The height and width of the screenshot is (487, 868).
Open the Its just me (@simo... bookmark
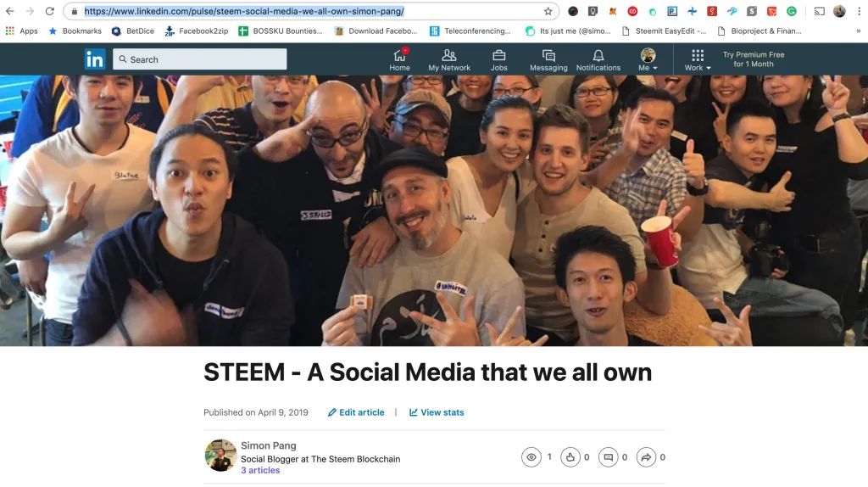568,31
